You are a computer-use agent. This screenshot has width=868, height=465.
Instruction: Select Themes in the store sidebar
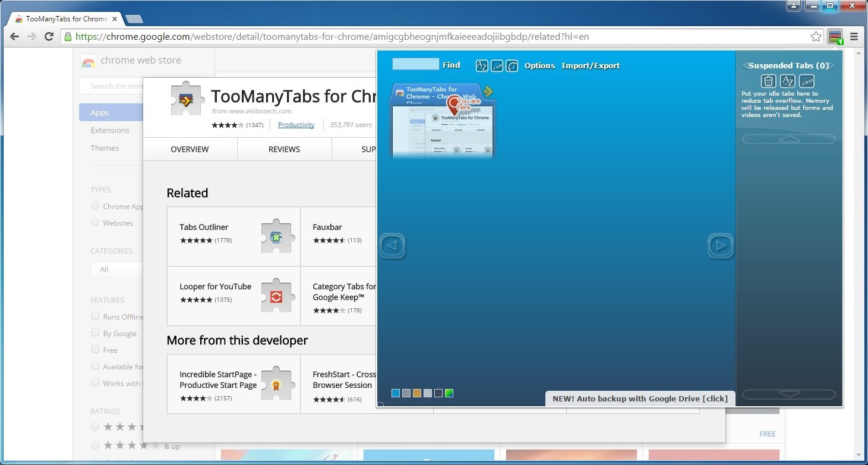point(105,148)
